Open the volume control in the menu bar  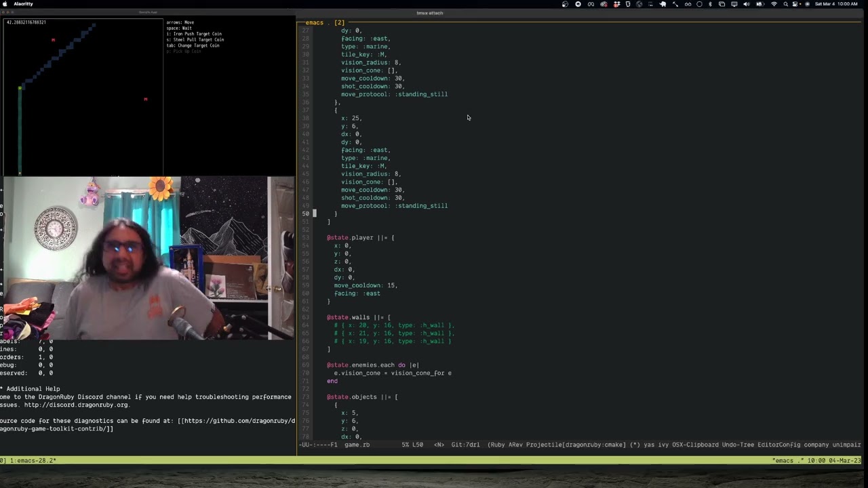(x=746, y=4)
